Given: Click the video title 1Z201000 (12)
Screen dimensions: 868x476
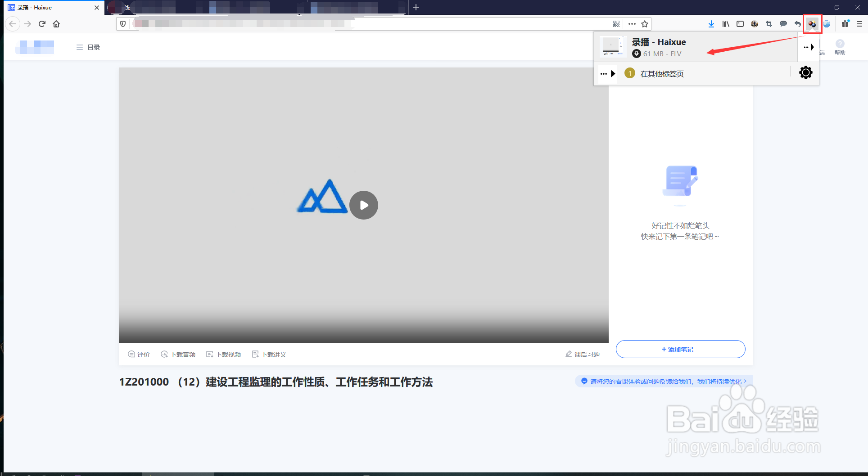Looking at the screenshot, I should 276,382.
